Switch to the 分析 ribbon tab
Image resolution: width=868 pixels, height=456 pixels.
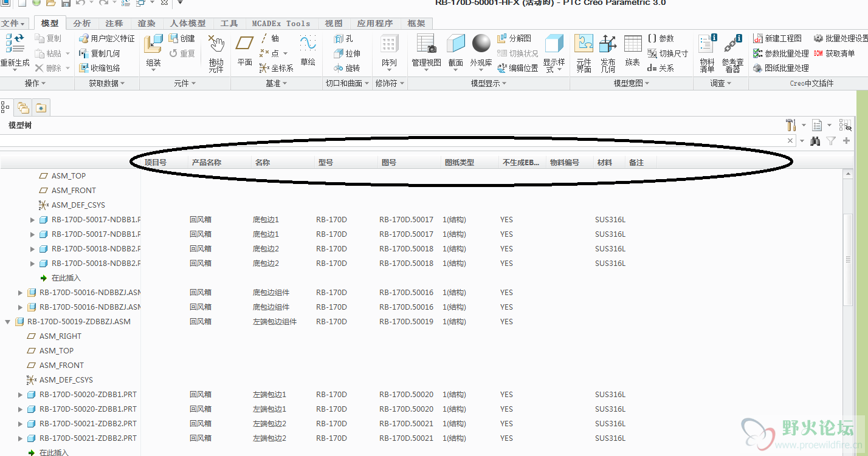click(82, 24)
